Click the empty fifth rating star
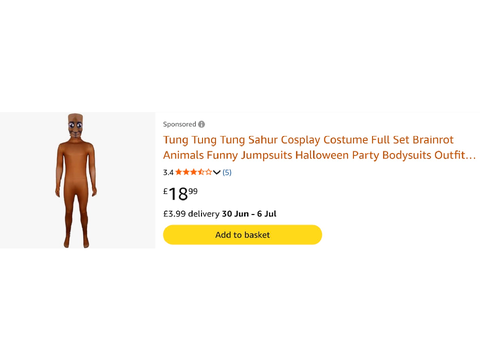The width and height of the screenshot is (480, 360). [x=208, y=172]
